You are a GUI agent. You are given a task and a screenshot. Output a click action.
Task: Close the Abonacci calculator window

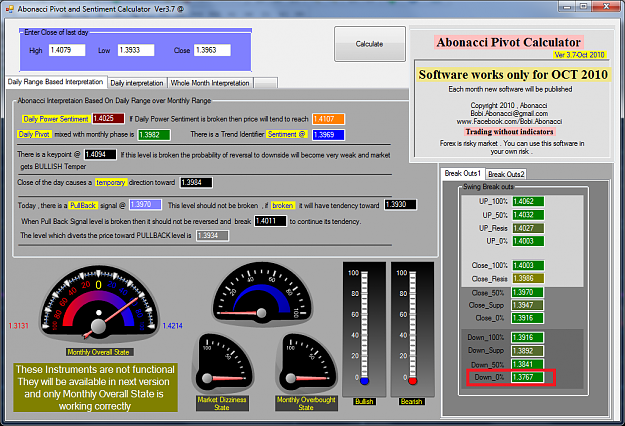(x=606, y=7)
